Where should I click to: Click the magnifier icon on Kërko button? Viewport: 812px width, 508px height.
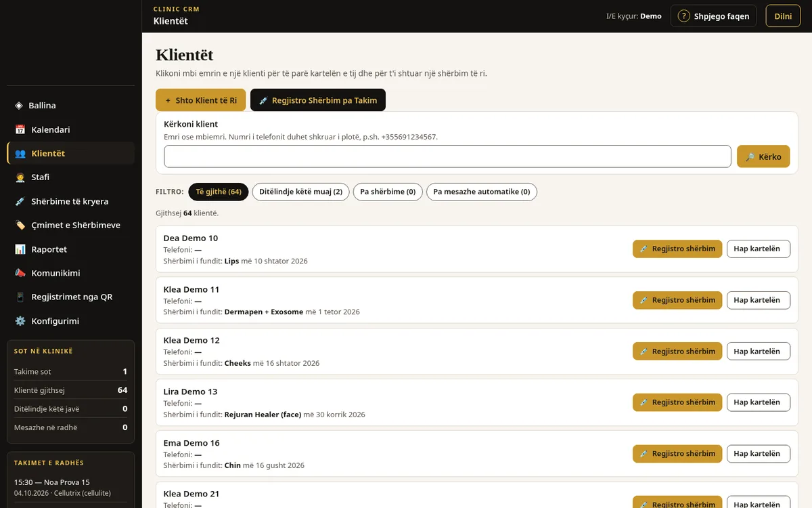point(750,156)
